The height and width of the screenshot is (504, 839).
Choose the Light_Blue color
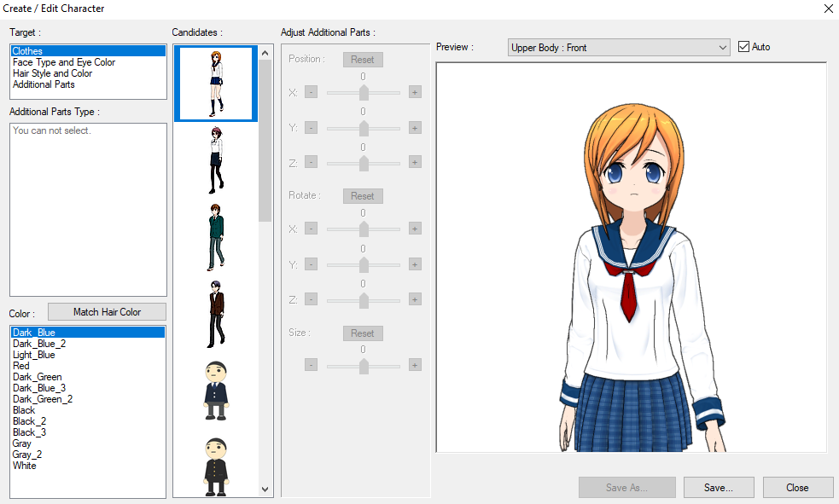point(88,355)
